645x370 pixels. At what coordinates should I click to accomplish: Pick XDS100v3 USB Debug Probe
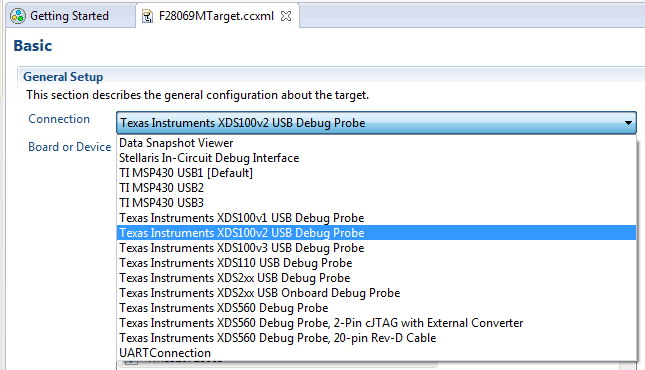pyautogui.click(x=376, y=248)
